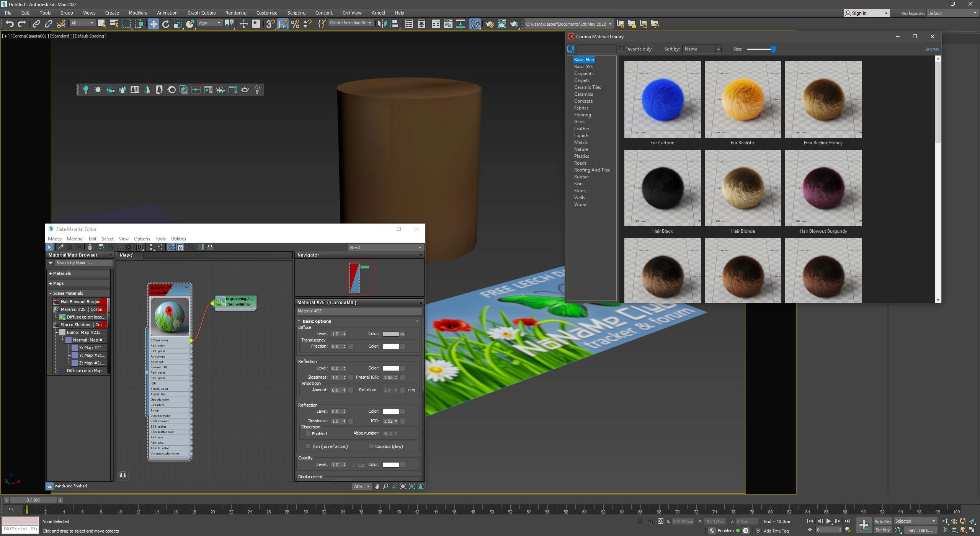
Task: Toggle Set Key mode button
Action: click(x=883, y=530)
